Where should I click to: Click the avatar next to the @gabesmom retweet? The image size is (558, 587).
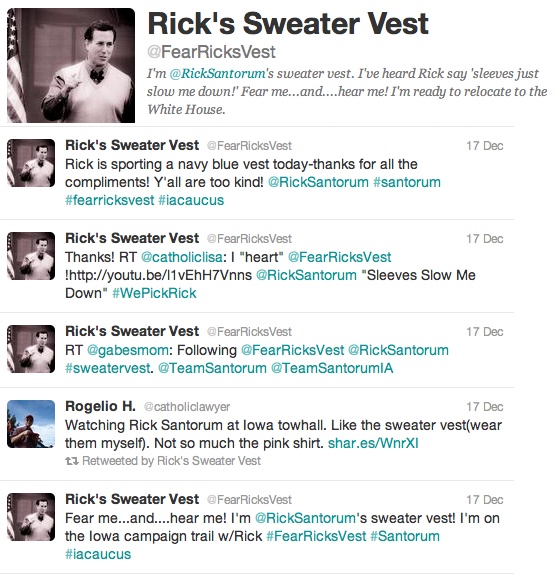[31, 349]
